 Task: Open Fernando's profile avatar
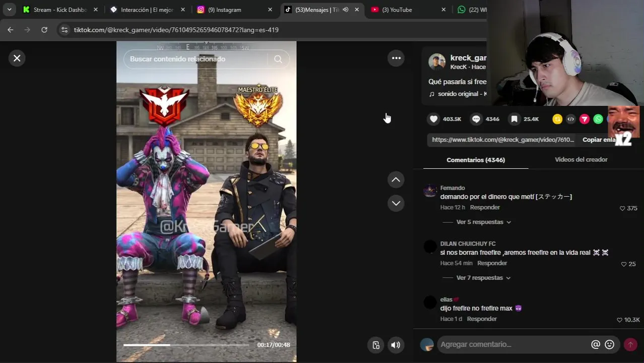pyautogui.click(x=430, y=191)
